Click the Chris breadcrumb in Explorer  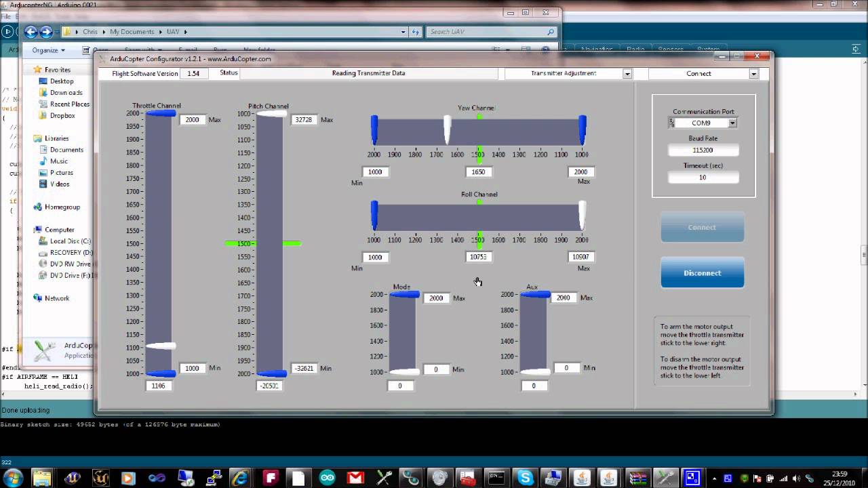[90, 32]
